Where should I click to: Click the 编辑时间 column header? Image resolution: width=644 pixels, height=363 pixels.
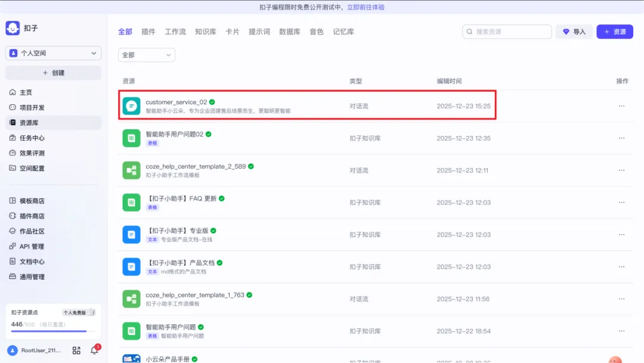pyautogui.click(x=450, y=81)
